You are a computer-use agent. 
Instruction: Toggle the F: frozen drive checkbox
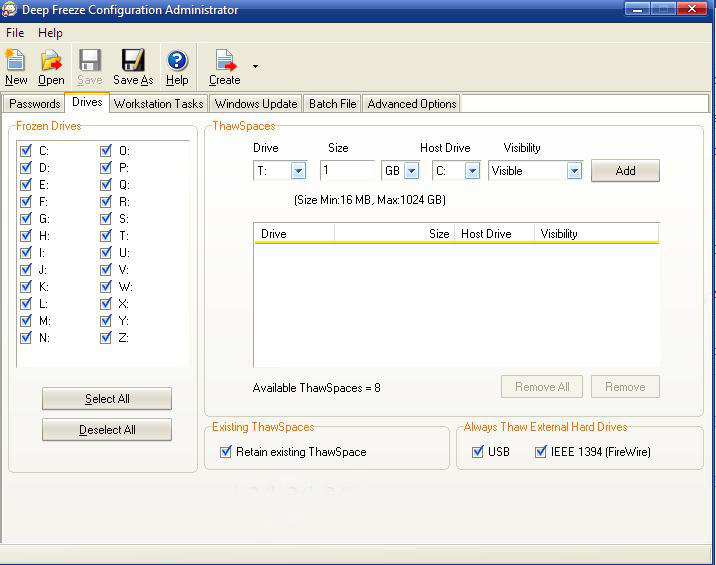(x=26, y=201)
